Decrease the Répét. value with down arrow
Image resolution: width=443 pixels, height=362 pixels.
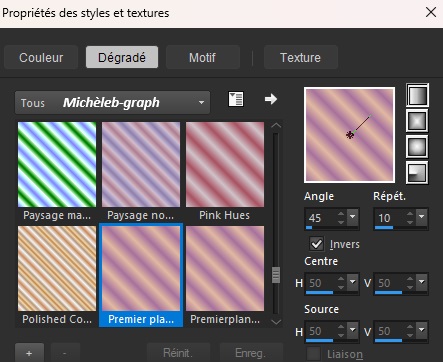tap(410, 221)
